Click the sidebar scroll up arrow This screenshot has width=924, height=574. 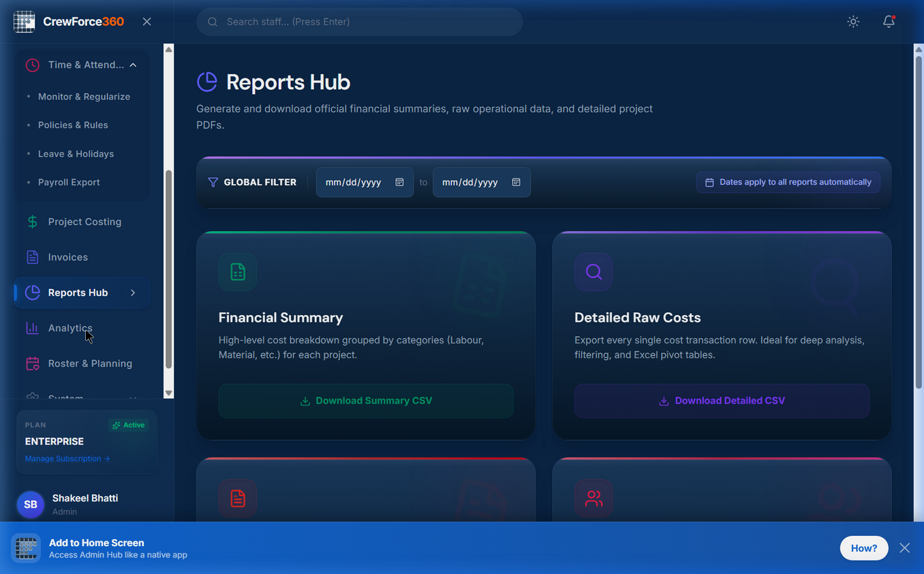[x=168, y=49]
